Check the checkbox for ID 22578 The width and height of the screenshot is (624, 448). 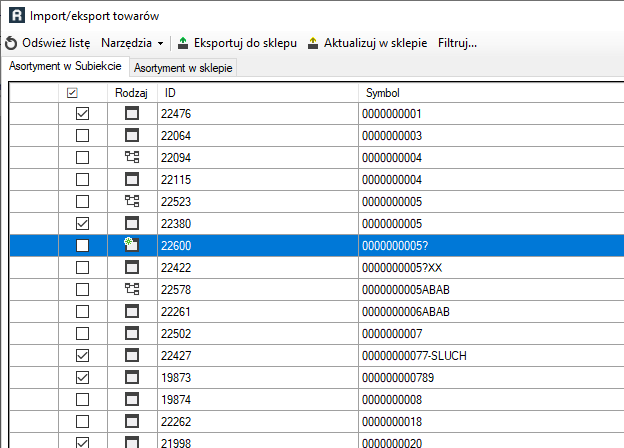(x=82, y=289)
